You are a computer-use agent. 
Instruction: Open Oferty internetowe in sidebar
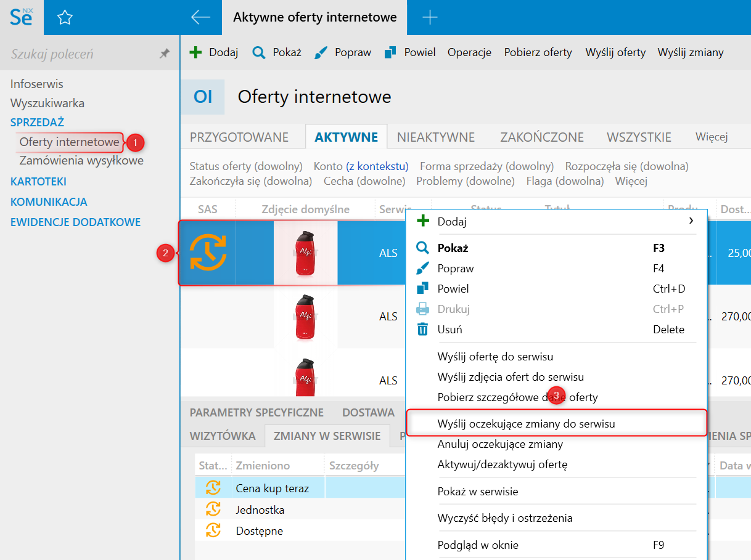[69, 142]
